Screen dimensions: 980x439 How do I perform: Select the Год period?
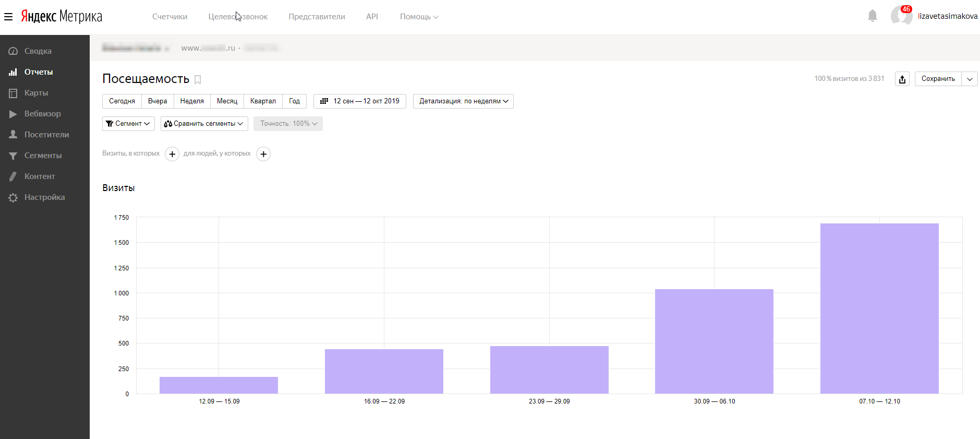click(x=295, y=101)
